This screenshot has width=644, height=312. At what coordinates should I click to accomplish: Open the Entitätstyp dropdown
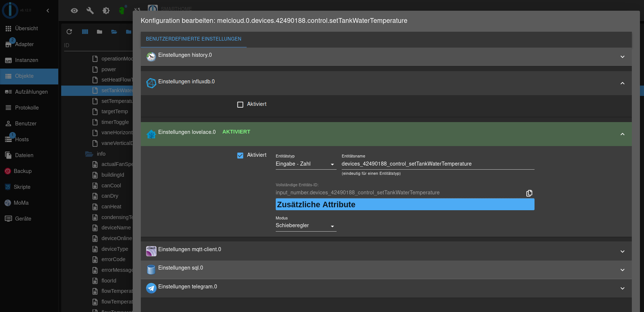[x=305, y=164]
